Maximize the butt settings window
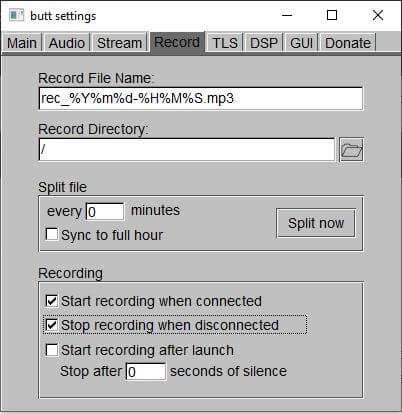 click(x=332, y=15)
